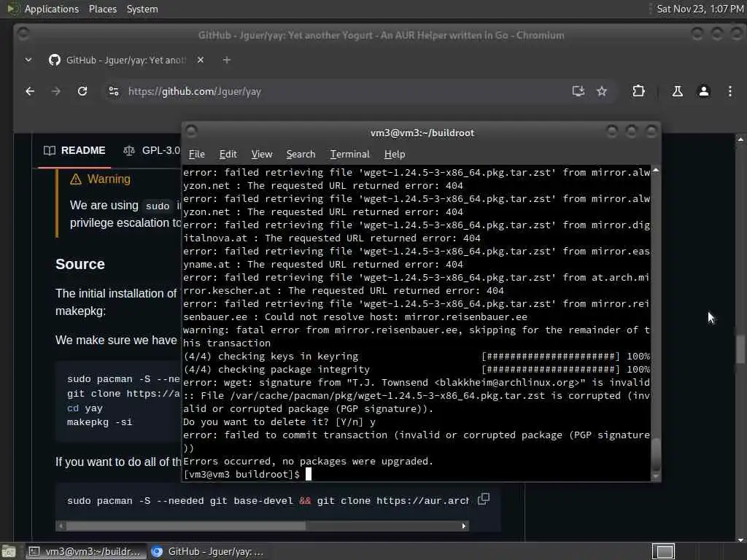Click the code block right scroll arrow

pos(463,526)
